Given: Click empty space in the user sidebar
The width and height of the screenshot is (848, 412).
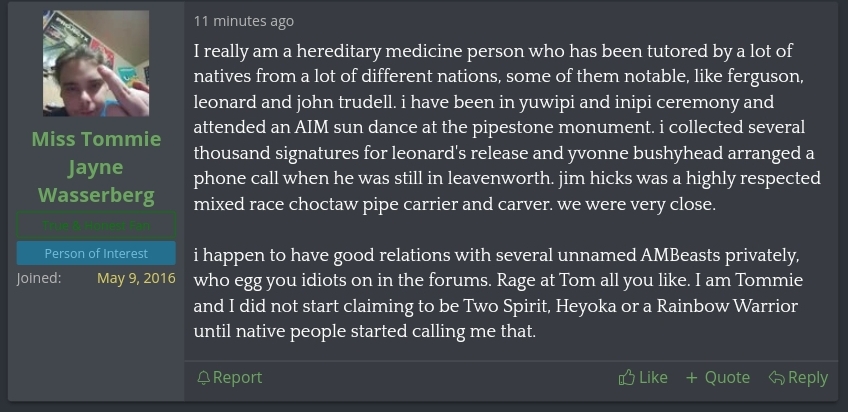Looking at the screenshot, I should coord(96,343).
